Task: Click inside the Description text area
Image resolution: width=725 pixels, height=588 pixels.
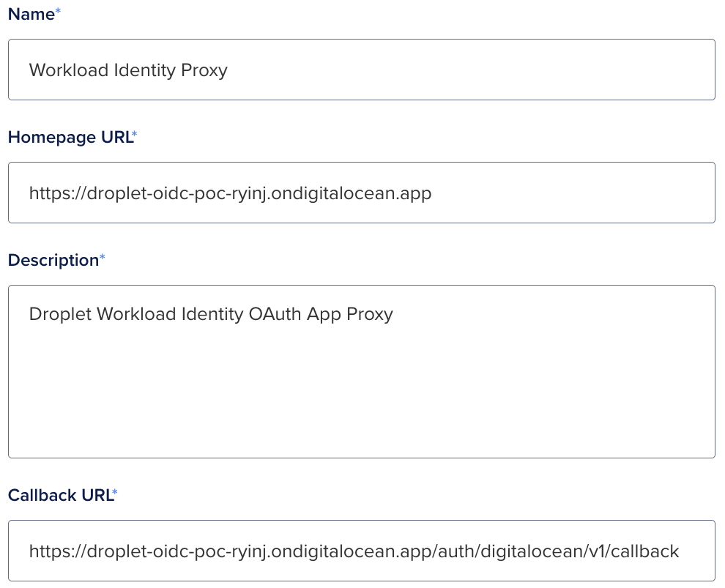Action: [x=362, y=372]
